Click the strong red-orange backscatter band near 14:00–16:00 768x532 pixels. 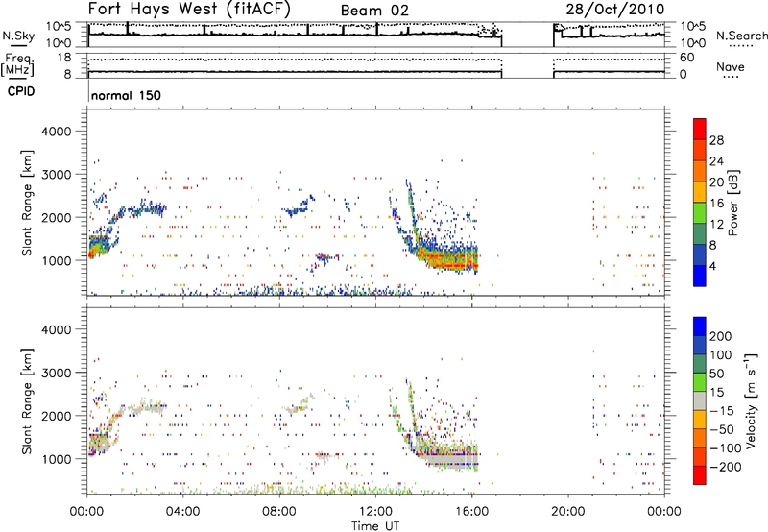448,259
